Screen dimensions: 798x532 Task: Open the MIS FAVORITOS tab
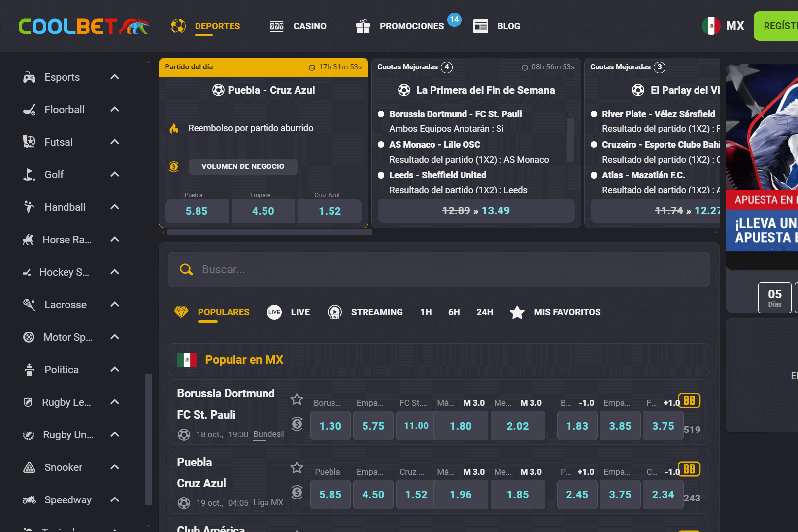[x=567, y=312]
